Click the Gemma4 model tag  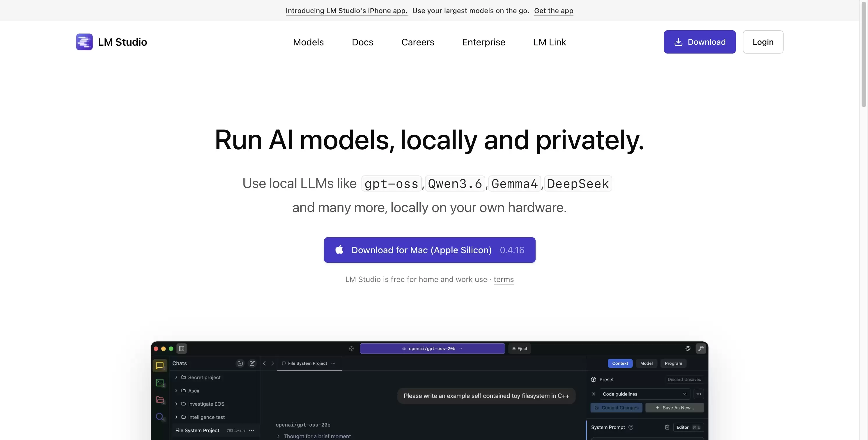[515, 184]
